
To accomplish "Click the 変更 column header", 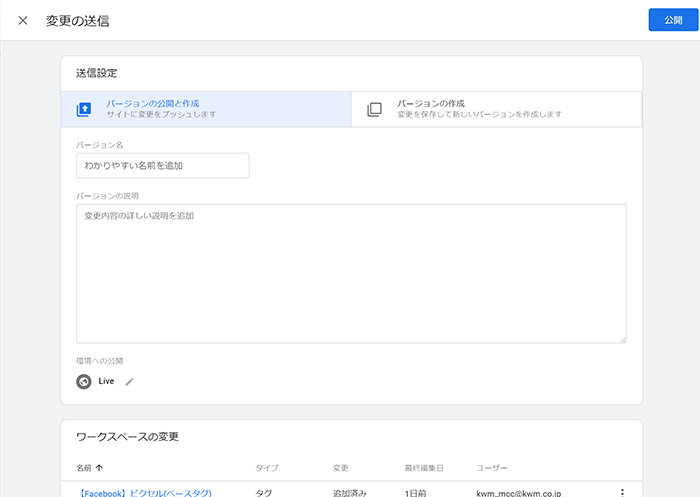I will pyautogui.click(x=341, y=468).
